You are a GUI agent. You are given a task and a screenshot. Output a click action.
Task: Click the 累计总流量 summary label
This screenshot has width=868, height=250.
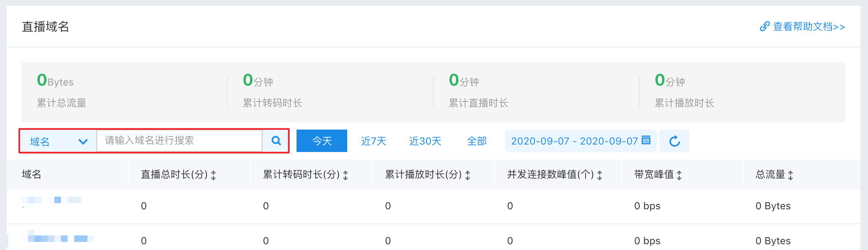tap(61, 103)
